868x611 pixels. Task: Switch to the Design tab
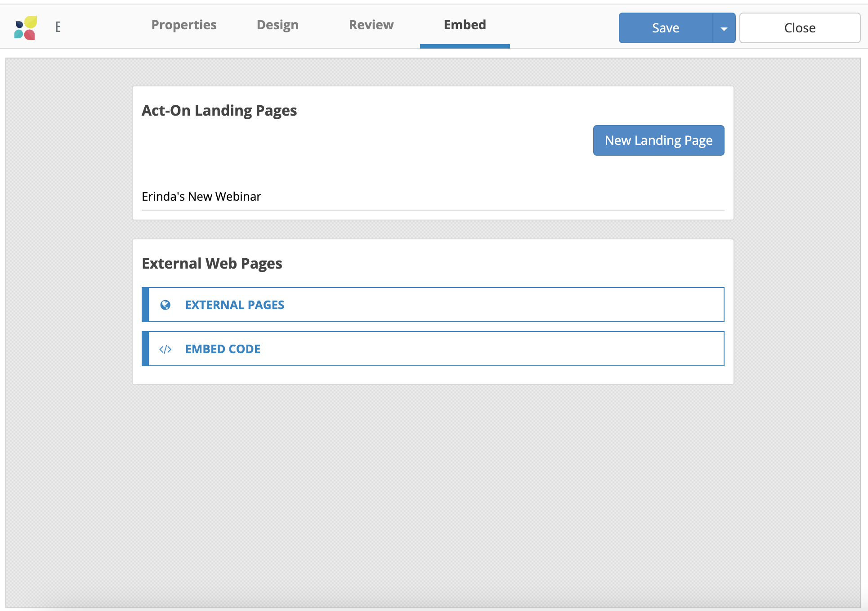point(277,25)
